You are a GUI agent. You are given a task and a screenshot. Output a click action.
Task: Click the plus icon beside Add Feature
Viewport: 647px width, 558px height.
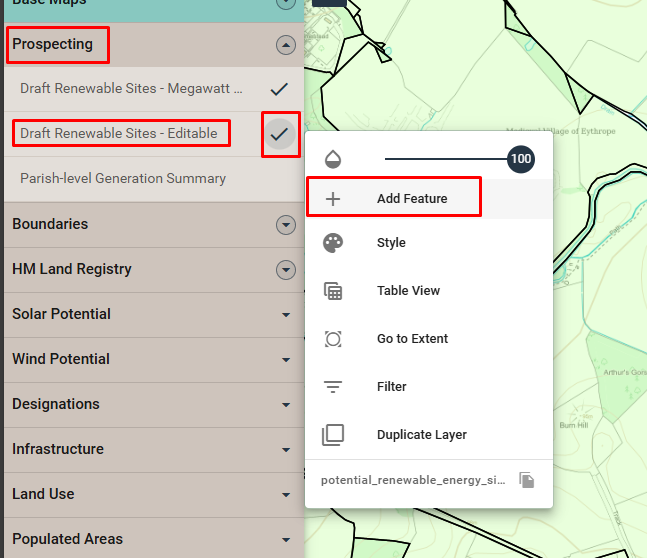point(333,199)
